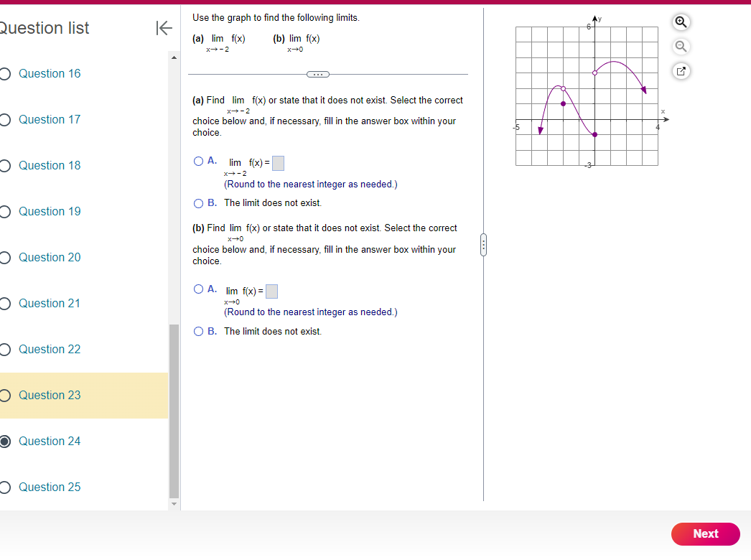Collapse the Question list panel
Image resolution: width=751 pixels, height=560 pixels.
(164, 28)
